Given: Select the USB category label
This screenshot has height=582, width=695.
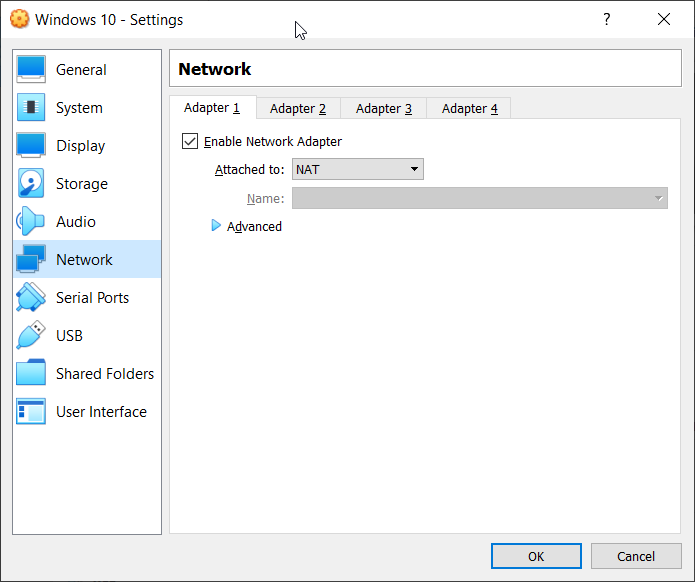Looking at the screenshot, I should pyautogui.click(x=70, y=336).
